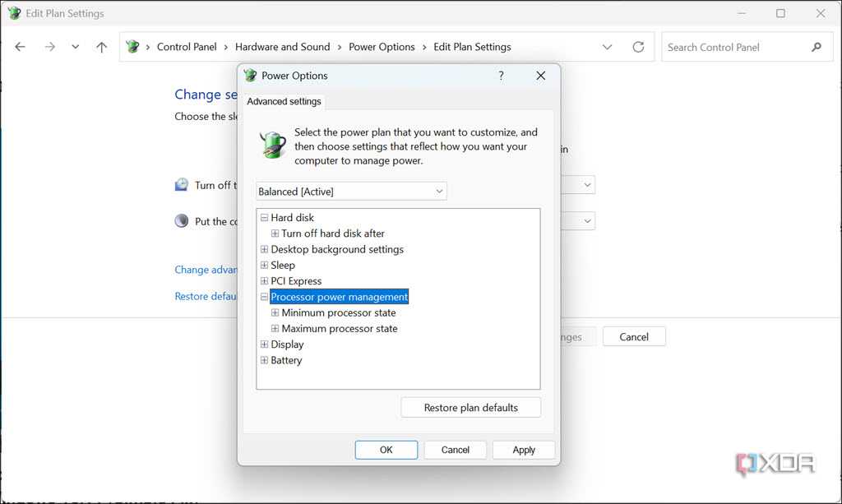Go to Hardware and Sound breadcrumb
The image size is (842, 504).
283,47
